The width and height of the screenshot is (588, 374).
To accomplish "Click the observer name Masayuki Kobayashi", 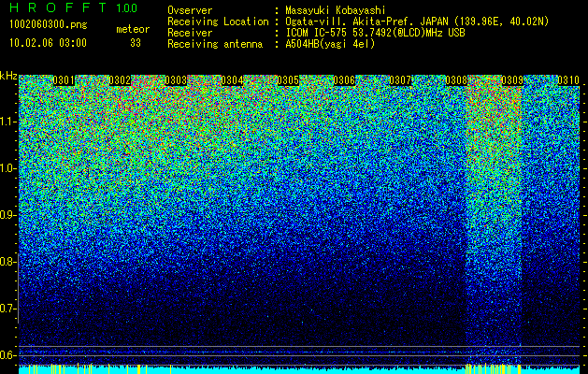I will pyautogui.click(x=336, y=10).
